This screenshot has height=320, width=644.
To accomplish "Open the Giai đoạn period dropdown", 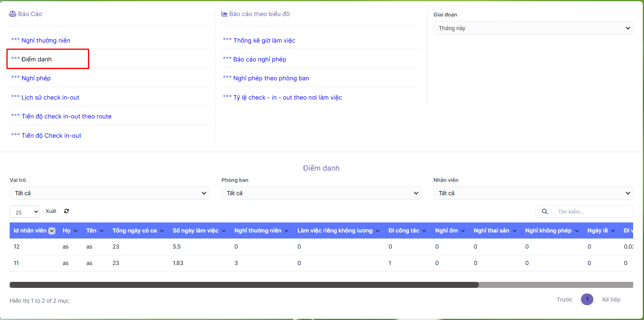I will point(533,28).
